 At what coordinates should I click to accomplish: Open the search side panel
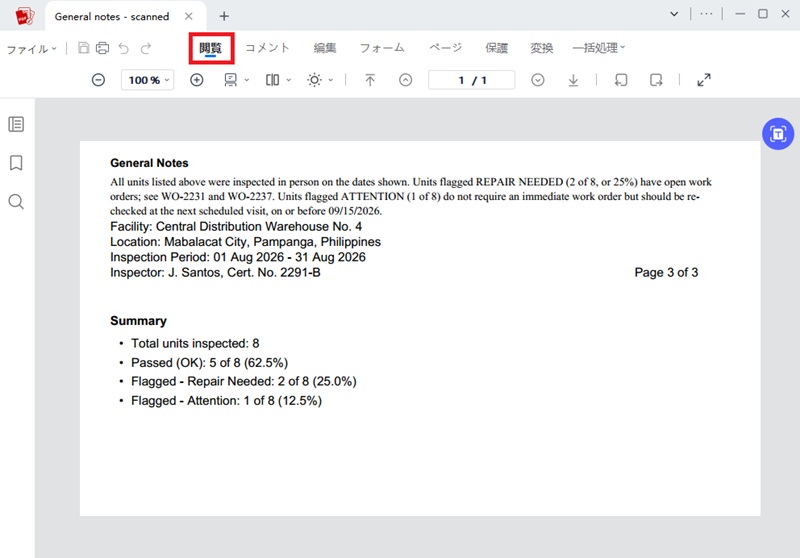16,201
